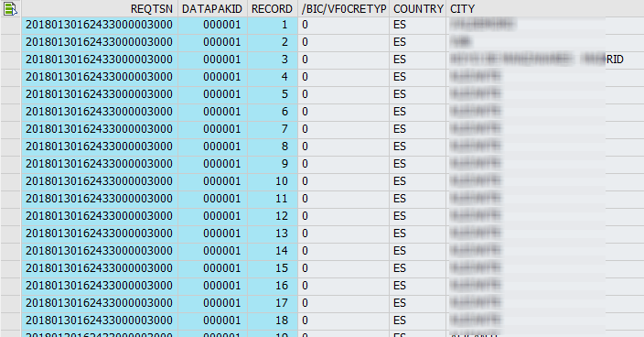Click RECORD cell with value 10
This screenshot has width=644, height=337.
273,181
